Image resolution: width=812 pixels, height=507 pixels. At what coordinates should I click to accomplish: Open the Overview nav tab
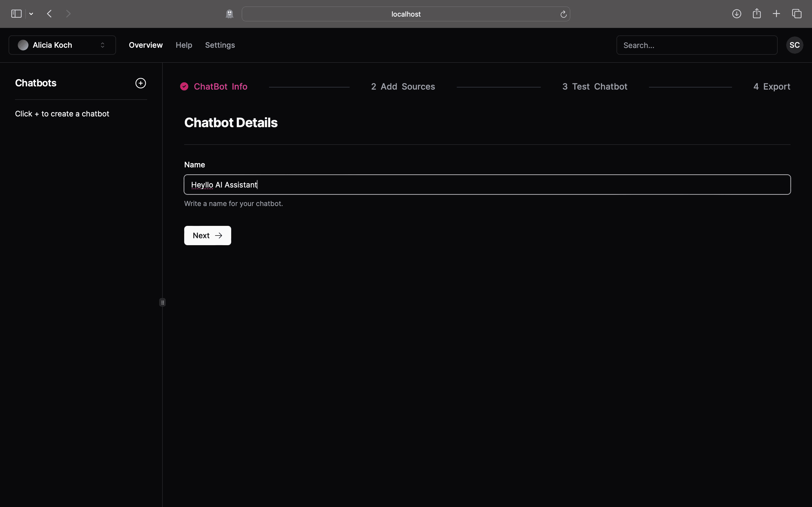[146, 45]
